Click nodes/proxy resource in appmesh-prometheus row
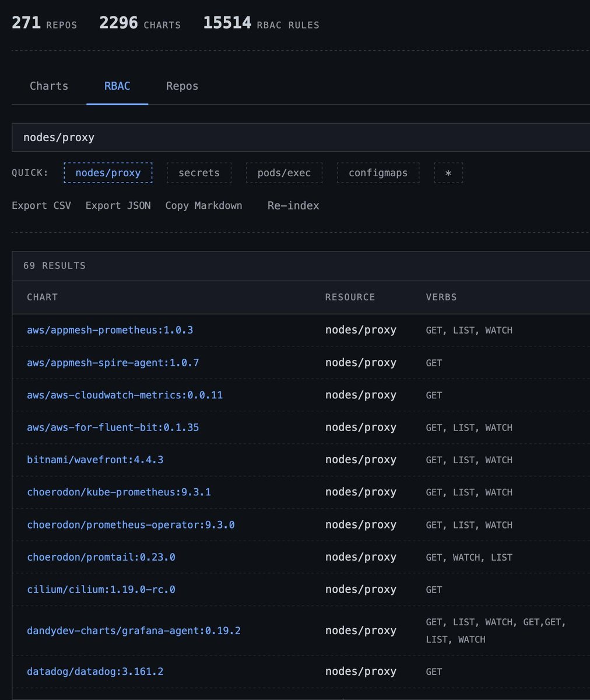This screenshot has height=700, width=590. pyautogui.click(x=361, y=330)
